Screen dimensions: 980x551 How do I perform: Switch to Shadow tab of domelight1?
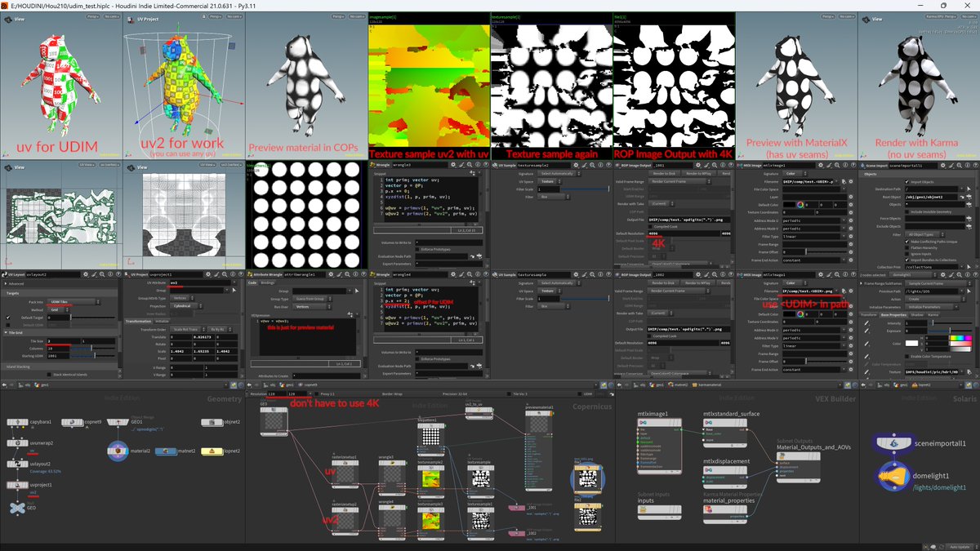point(917,314)
